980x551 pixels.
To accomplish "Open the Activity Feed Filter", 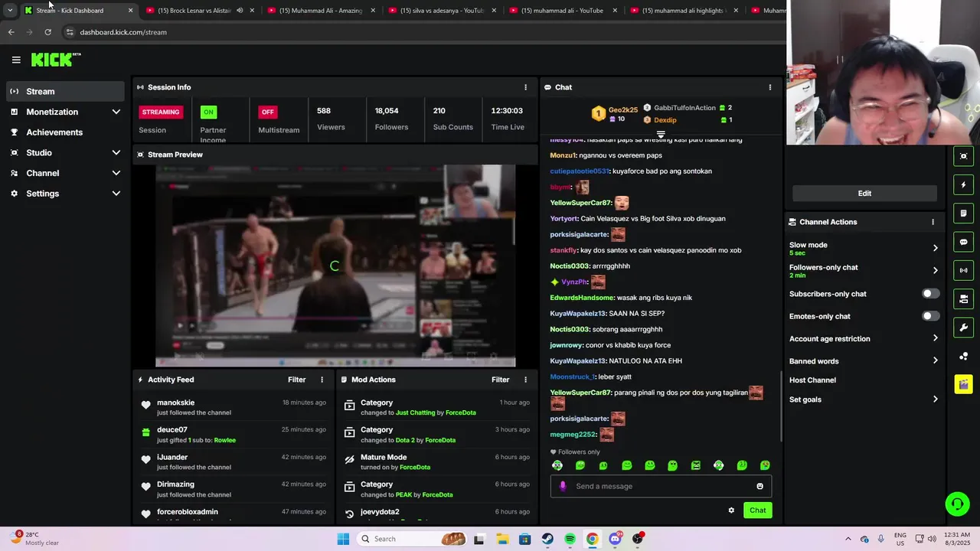I will pyautogui.click(x=296, y=380).
